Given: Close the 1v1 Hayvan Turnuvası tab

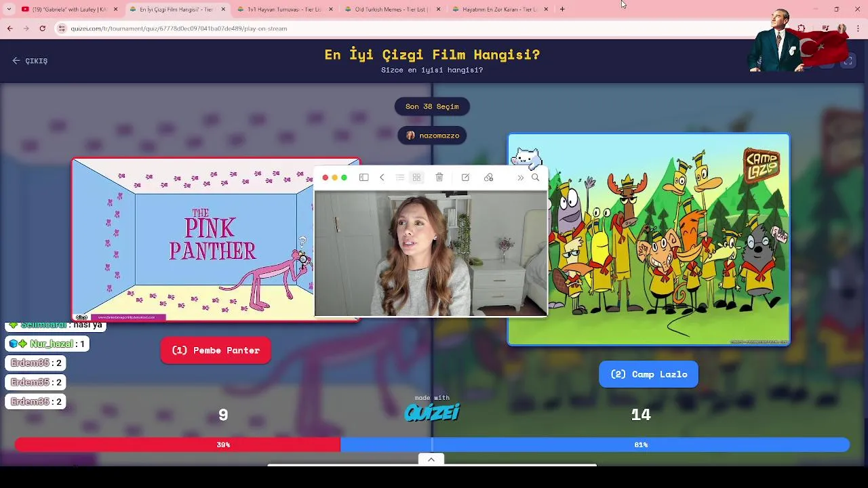Looking at the screenshot, I should click(x=331, y=9).
